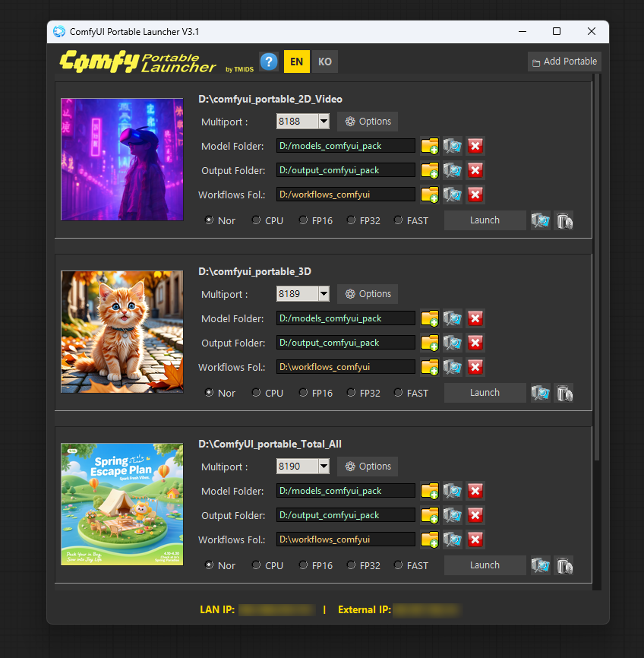644x658 pixels.
Task: Clear Model Folder path for Total_All
Action: pyautogui.click(x=475, y=491)
